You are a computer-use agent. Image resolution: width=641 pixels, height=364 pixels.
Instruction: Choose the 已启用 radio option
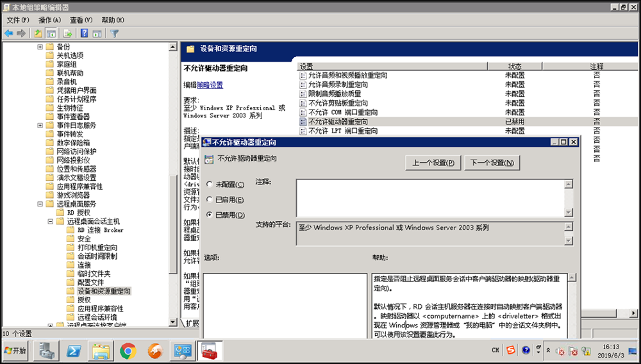[x=210, y=200]
